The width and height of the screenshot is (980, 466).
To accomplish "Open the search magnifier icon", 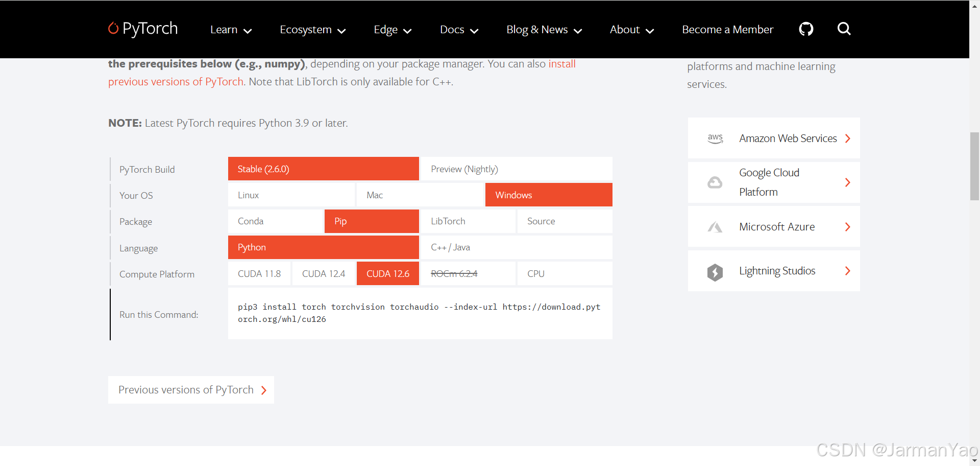I will [x=844, y=29].
